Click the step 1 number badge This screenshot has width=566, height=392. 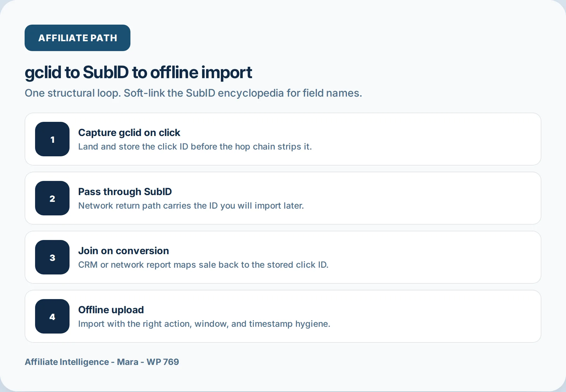tap(52, 139)
